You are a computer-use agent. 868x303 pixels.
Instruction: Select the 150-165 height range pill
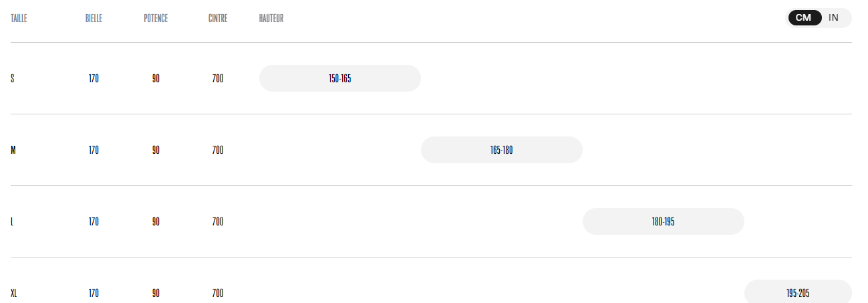(340, 78)
